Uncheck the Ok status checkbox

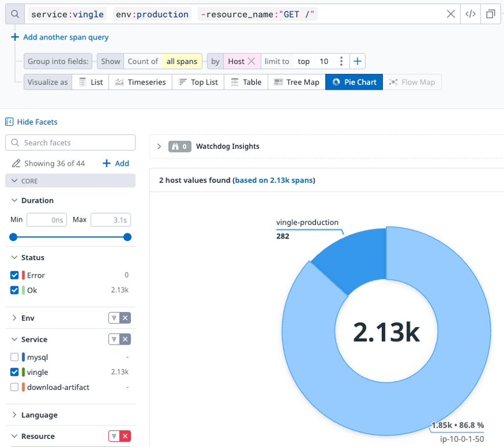[15, 290]
